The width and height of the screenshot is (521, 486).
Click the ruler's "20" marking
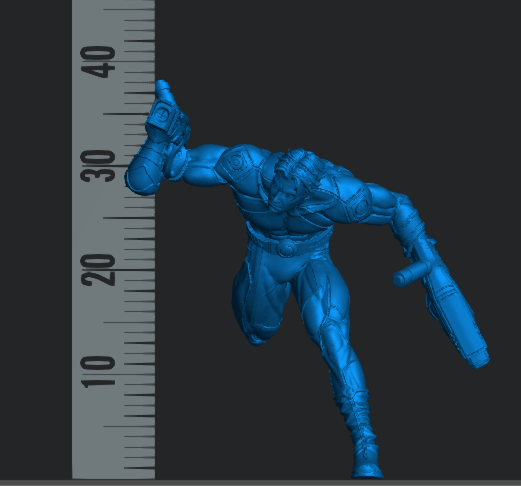click(98, 270)
